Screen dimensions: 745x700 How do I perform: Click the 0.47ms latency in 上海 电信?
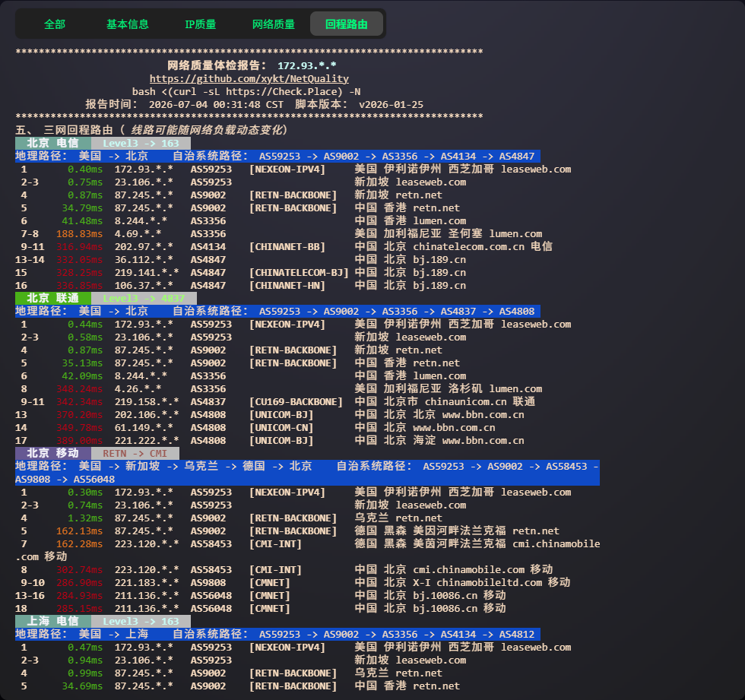point(85,648)
